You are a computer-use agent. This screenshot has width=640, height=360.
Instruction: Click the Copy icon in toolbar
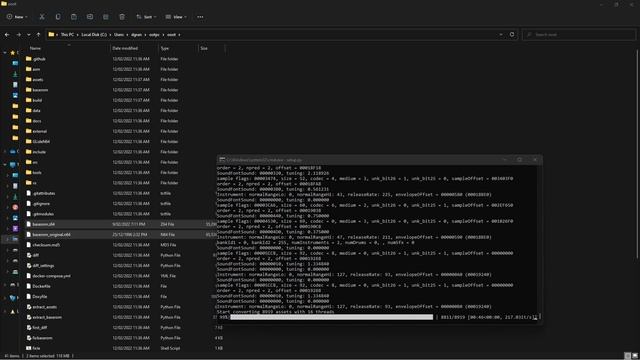click(58, 17)
